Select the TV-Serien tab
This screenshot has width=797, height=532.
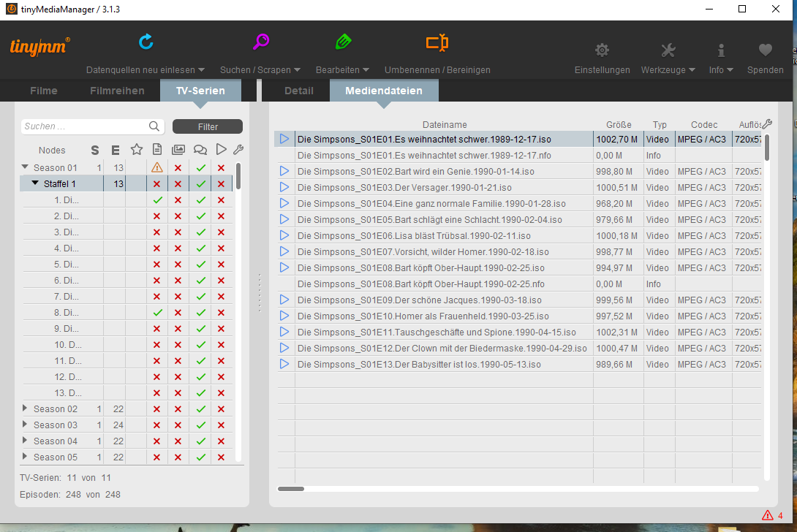pyautogui.click(x=201, y=91)
